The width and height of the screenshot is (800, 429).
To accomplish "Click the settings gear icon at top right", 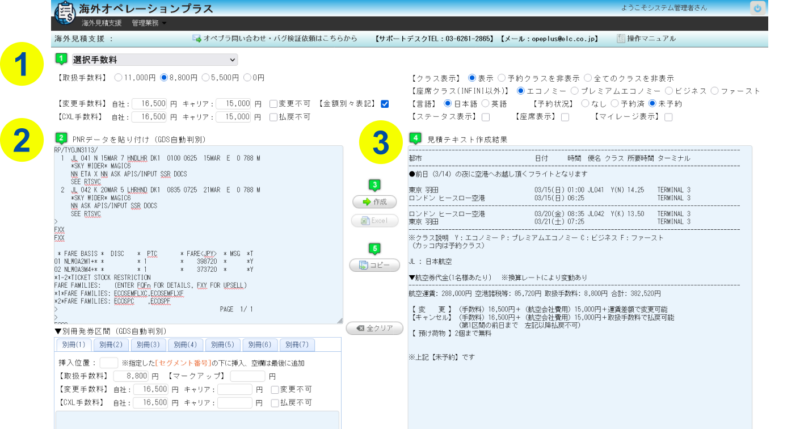I will click(783, 9).
